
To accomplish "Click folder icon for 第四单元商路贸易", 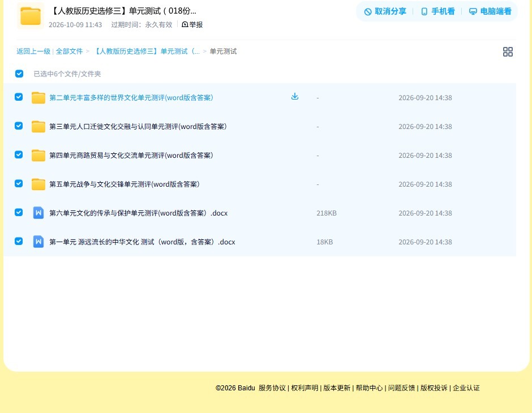I will 38,155.
